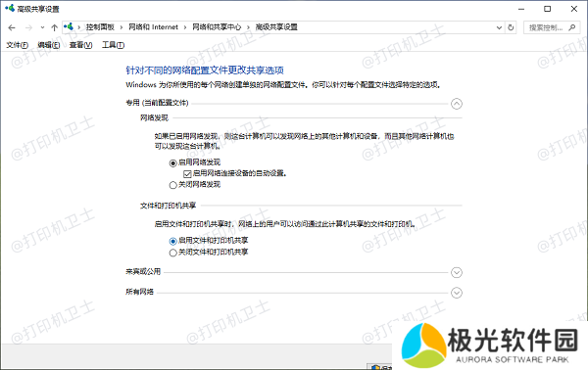Click the search control panel box

coord(552,27)
